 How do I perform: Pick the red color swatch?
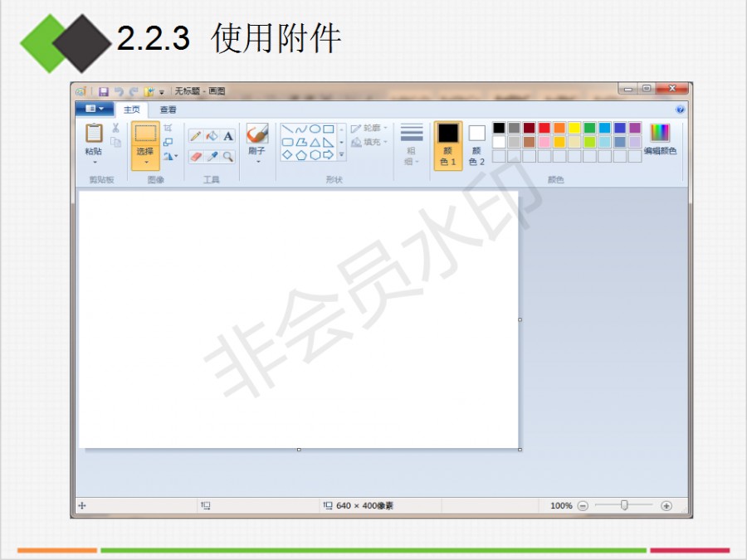(544, 128)
